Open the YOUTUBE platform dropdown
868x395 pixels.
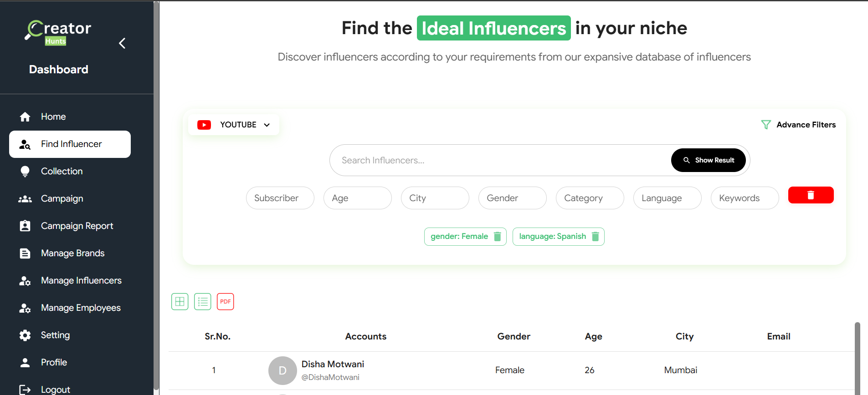(233, 124)
